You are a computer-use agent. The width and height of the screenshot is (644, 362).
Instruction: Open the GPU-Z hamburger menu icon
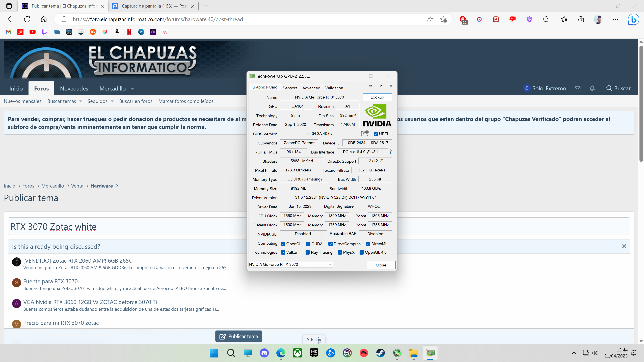391,86
